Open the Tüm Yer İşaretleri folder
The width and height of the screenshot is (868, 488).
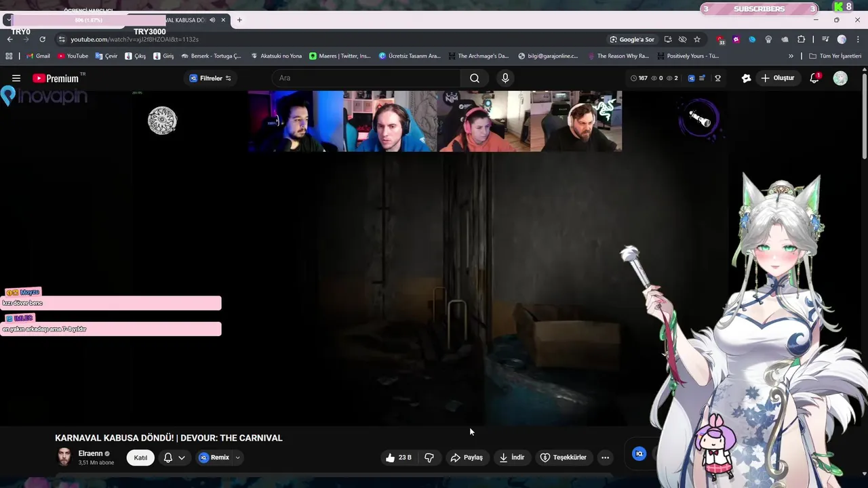[x=835, y=56]
